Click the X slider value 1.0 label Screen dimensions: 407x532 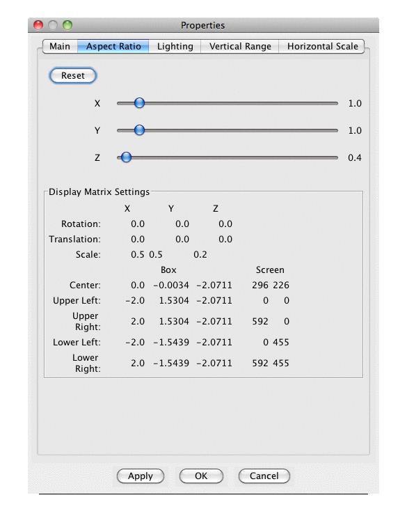pos(355,103)
